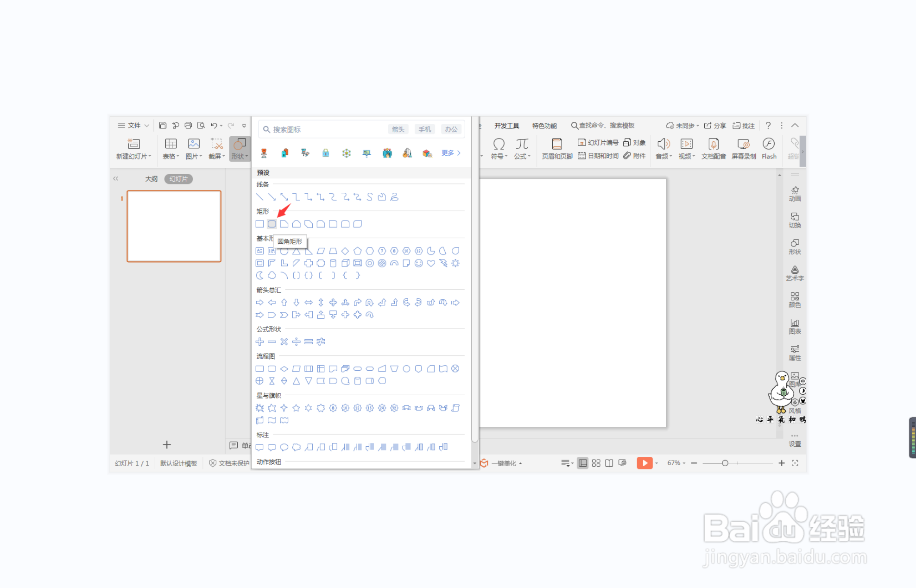The image size is (916, 588).
Task: Click the 附件 attachment button
Action: (x=634, y=156)
